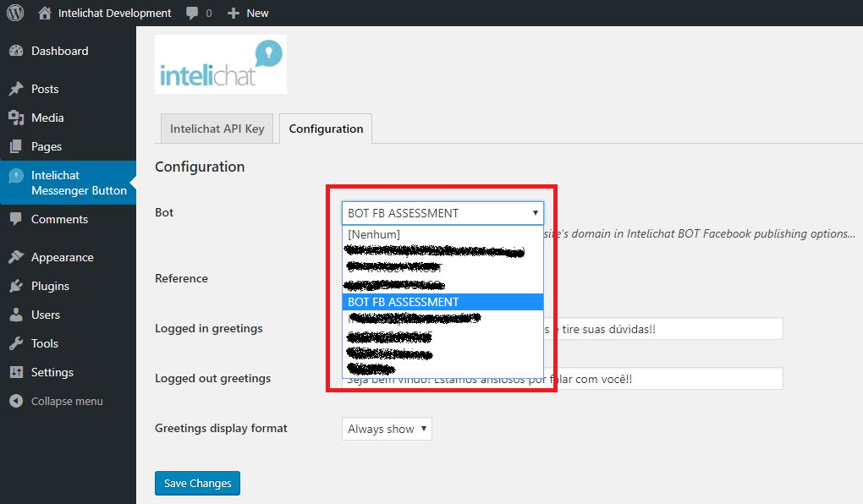Click Collapse menu text
This screenshot has width=863, height=504.
coord(67,401)
